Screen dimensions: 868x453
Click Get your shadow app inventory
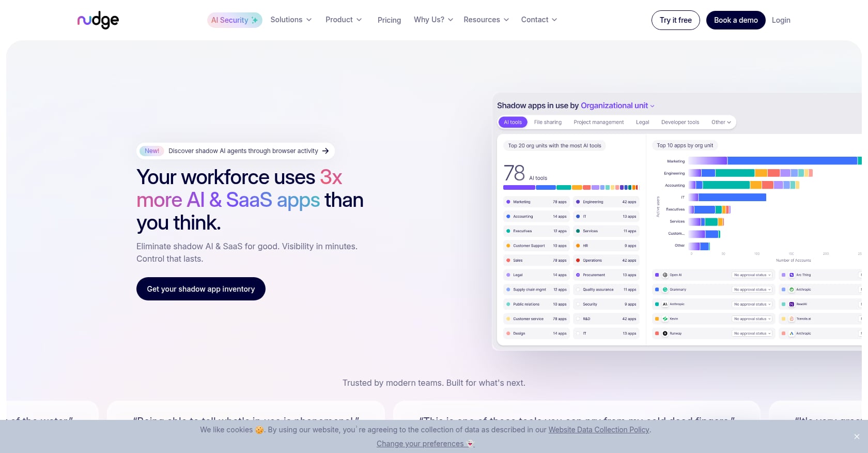pos(201,289)
